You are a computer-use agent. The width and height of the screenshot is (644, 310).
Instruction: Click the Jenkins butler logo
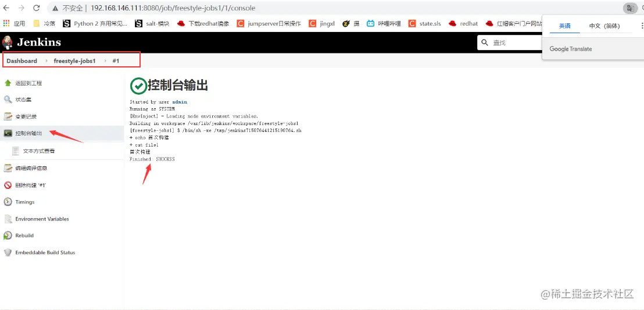[7, 42]
